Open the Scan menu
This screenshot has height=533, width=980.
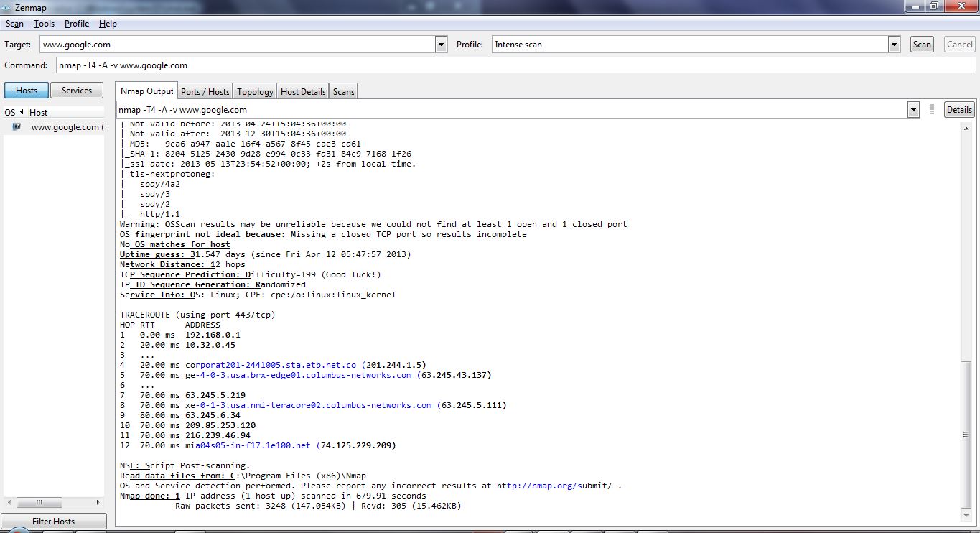[14, 24]
